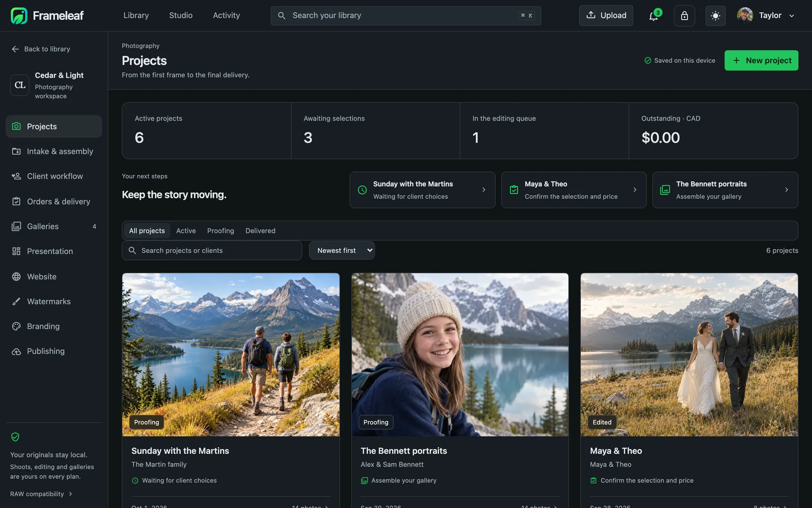The width and height of the screenshot is (812, 508).
Task: Open Watermarks brush icon
Action: (x=16, y=302)
